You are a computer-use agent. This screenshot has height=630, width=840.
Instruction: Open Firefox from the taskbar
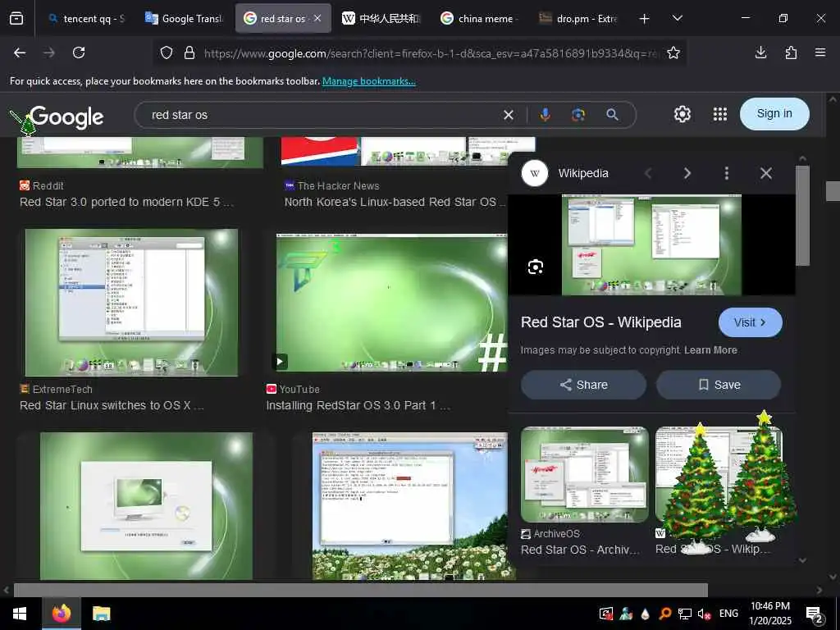coord(62,614)
